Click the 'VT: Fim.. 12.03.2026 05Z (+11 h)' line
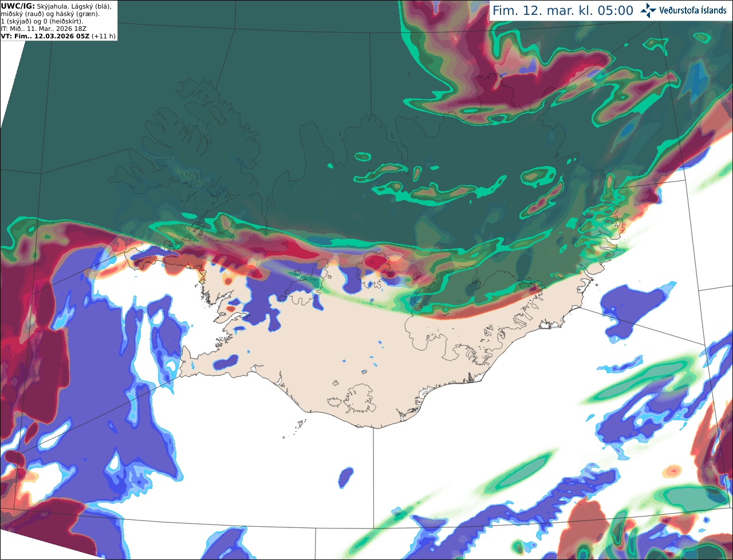Image resolution: width=733 pixels, height=560 pixels. (x=58, y=36)
